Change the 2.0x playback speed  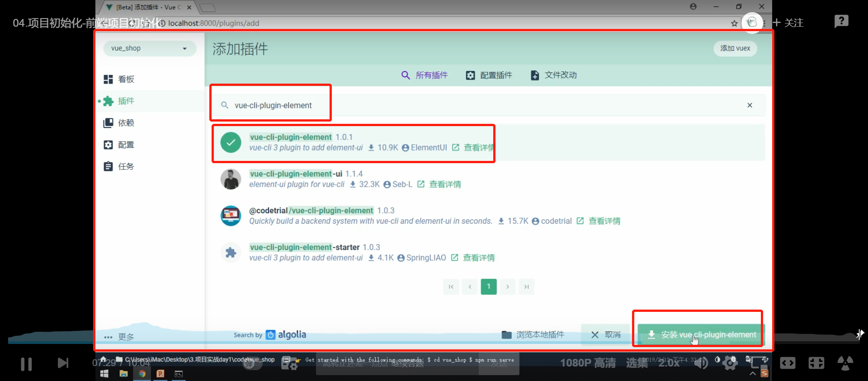669,363
